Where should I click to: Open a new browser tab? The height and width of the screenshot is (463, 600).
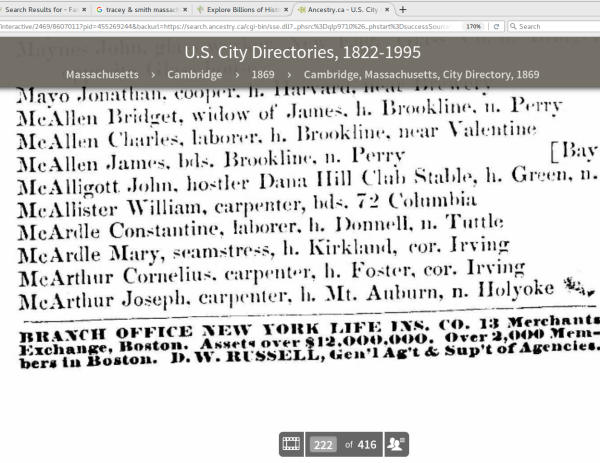401,9
